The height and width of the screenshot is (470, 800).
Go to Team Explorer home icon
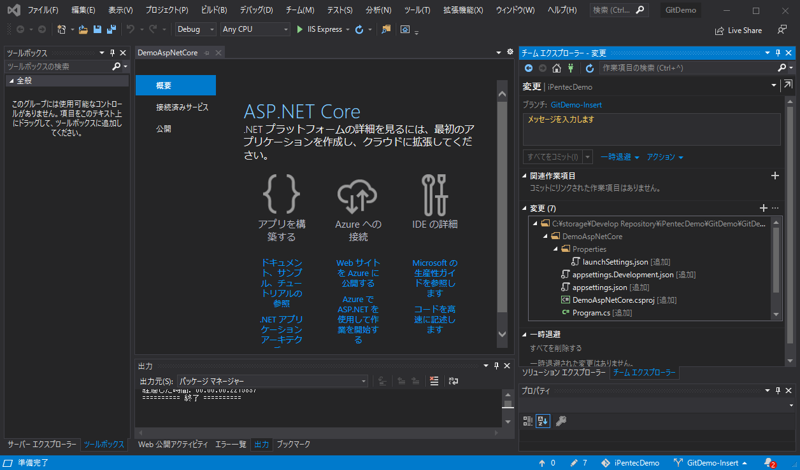tap(557, 68)
